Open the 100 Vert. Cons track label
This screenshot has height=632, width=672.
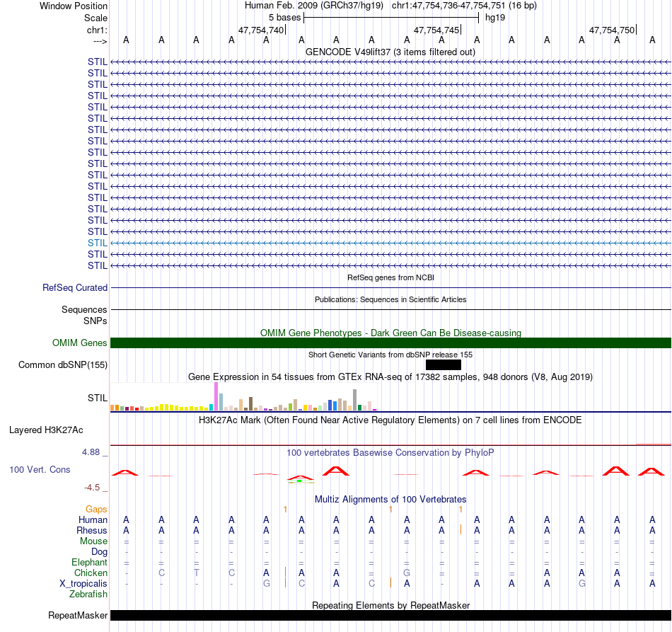pos(40,469)
